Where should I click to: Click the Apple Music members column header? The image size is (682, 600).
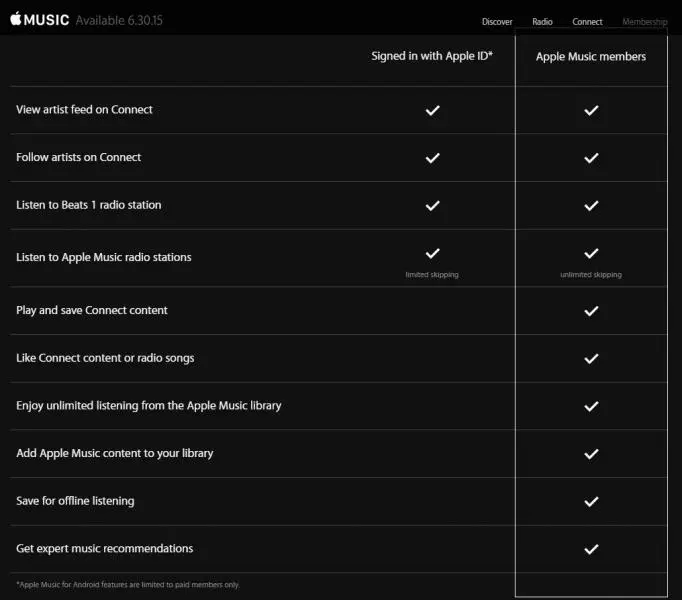[x=591, y=57]
